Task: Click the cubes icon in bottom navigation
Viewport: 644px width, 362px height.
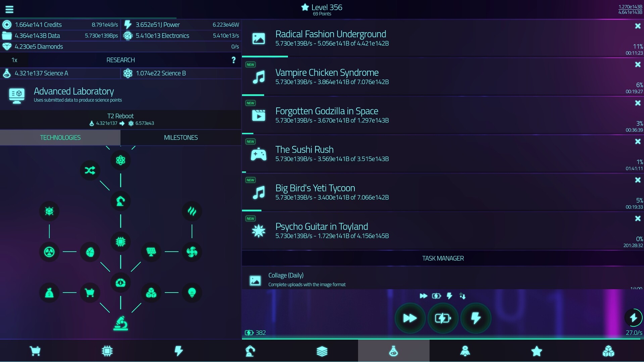Action: [608, 351]
